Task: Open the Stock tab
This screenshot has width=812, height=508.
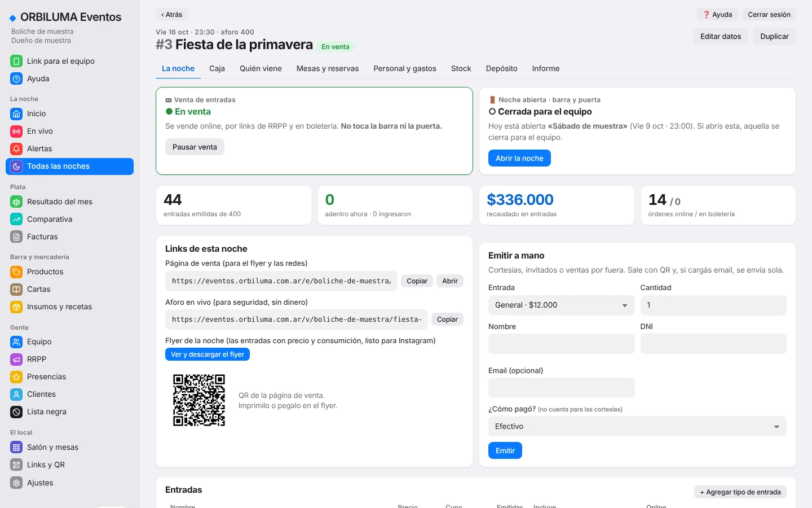Action: pyautogui.click(x=461, y=68)
